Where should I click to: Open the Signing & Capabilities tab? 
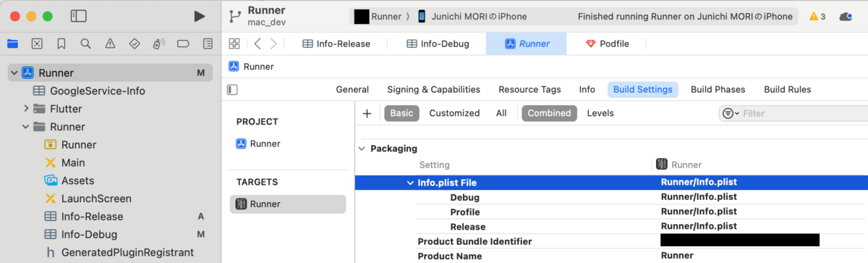click(433, 90)
